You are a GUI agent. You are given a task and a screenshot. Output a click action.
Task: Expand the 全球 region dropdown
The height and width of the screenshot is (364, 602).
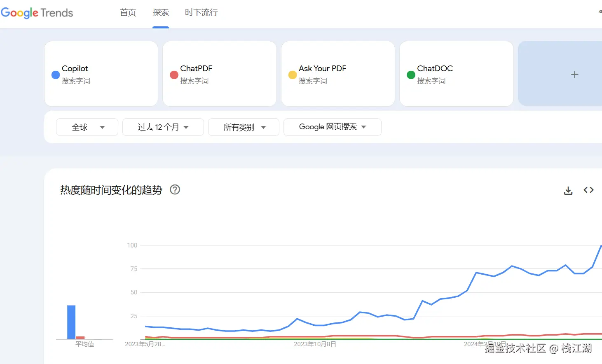pos(87,127)
